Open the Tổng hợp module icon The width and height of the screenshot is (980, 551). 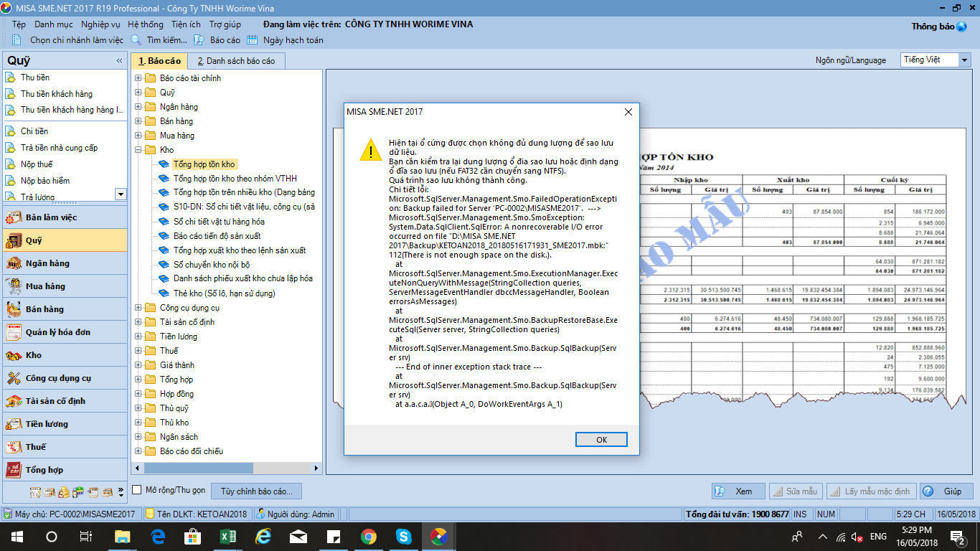(14, 470)
